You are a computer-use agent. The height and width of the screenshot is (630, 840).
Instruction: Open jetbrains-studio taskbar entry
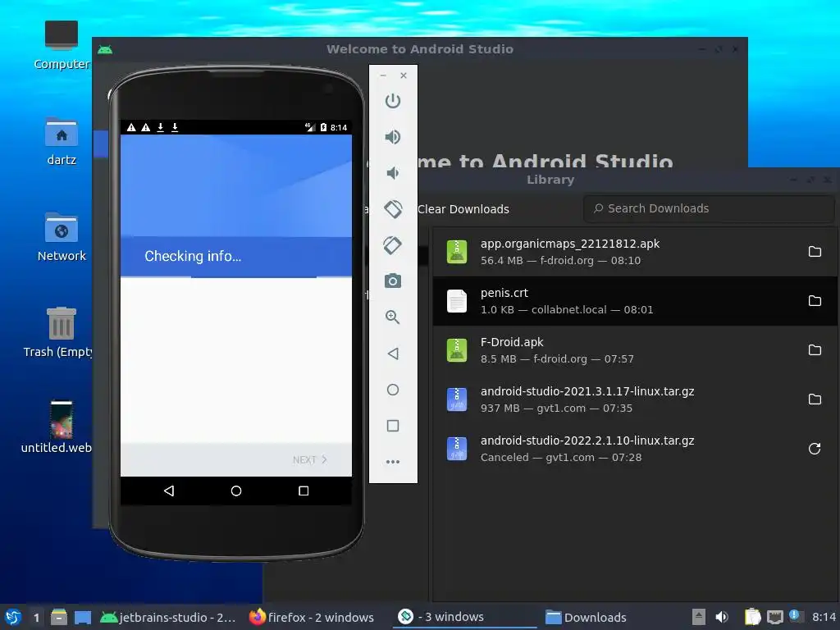(x=168, y=617)
